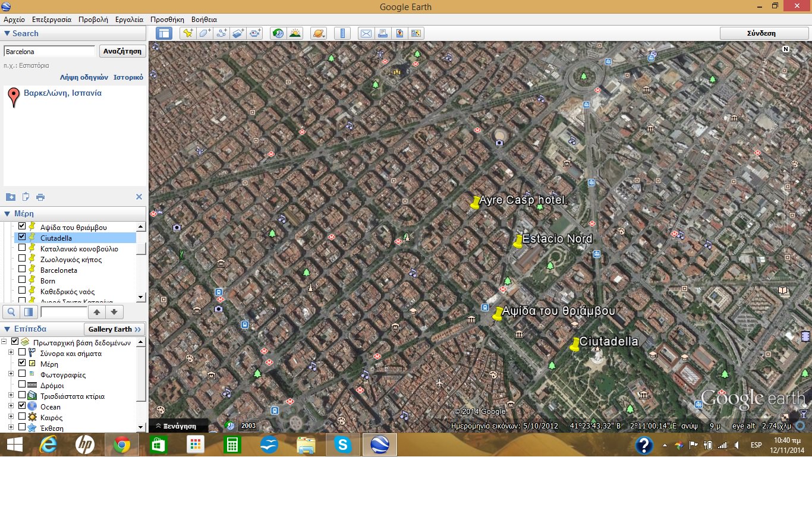Move selection up with the up arrow button
The image size is (812, 523).
pos(97,311)
